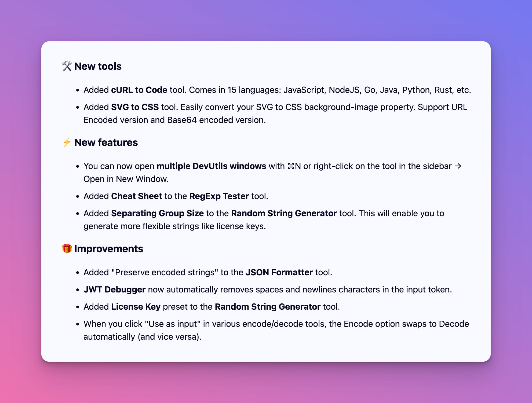Click the quoted text "Use as input"

173,324
